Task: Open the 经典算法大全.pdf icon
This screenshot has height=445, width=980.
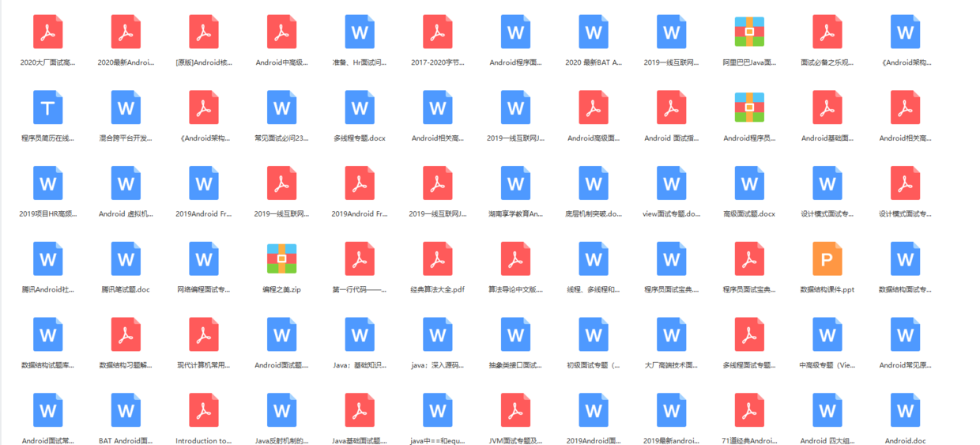Action: click(x=437, y=259)
